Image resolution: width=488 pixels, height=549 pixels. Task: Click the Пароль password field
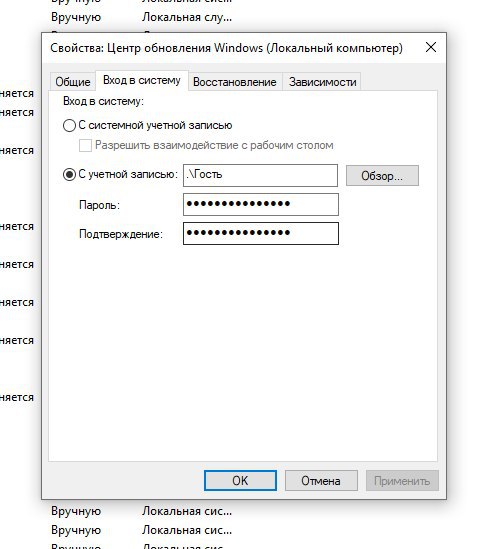pyautogui.click(x=261, y=204)
